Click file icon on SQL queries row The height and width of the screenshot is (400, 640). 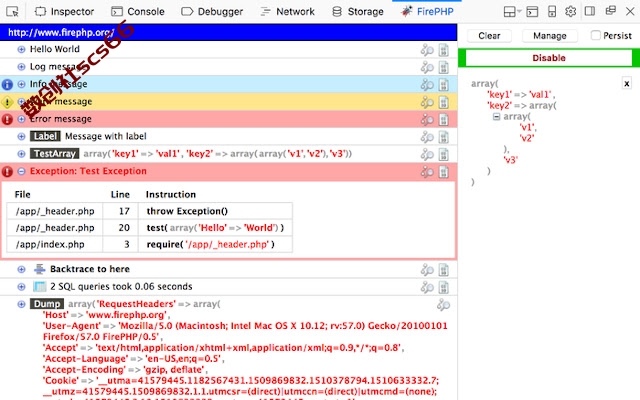[444, 287]
